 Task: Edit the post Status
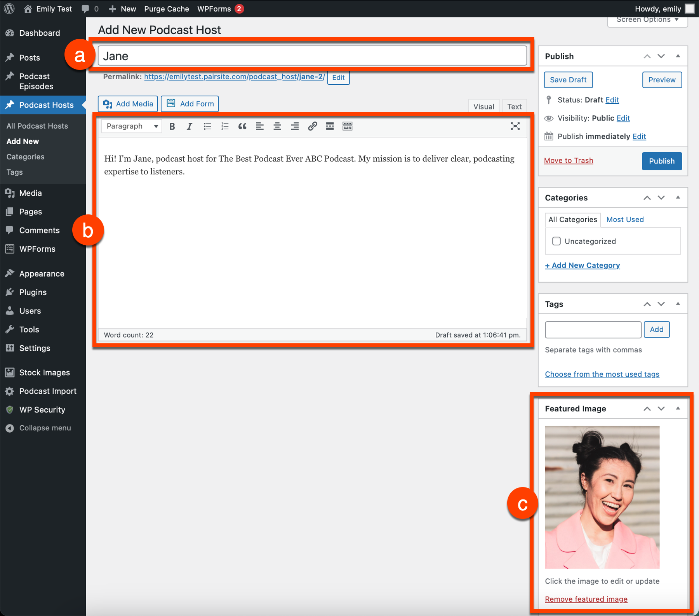coord(612,100)
